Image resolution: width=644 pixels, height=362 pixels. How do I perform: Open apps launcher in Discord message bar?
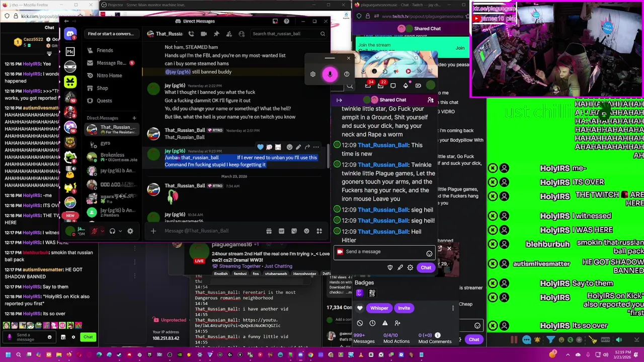click(x=319, y=231)
